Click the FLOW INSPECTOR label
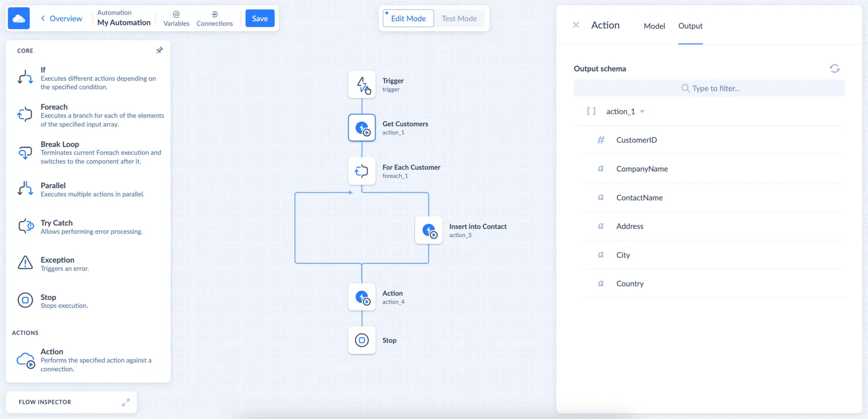 (45, 402)
